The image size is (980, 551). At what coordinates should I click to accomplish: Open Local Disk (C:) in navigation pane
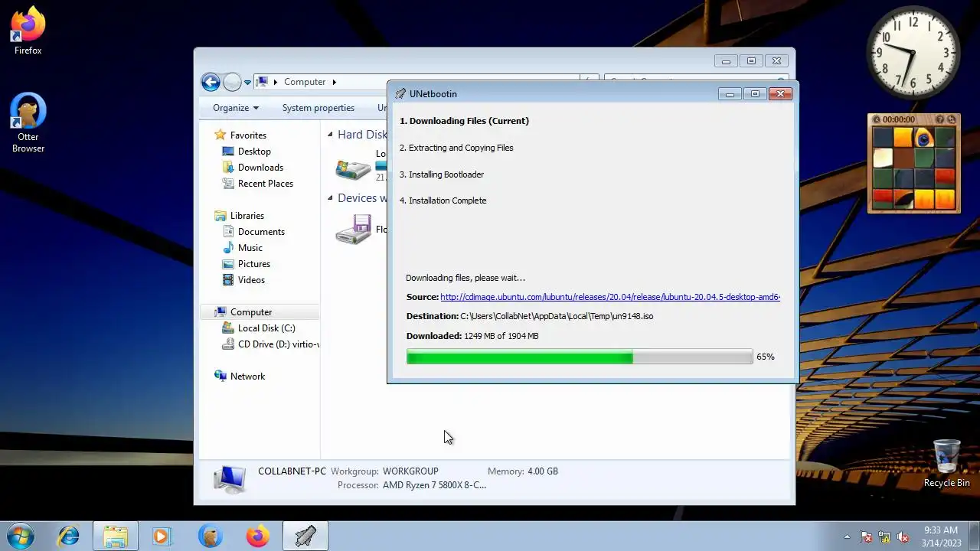pyautogui.click(x=266, y=328)
